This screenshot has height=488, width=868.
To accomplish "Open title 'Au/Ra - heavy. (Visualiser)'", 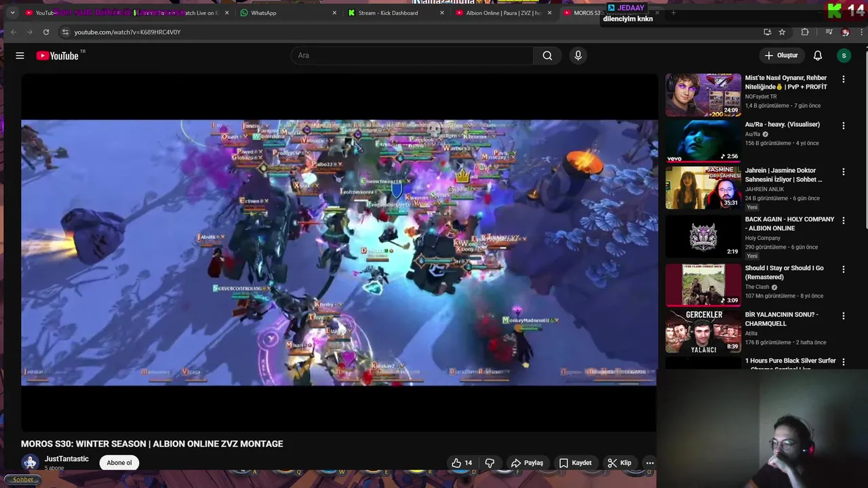I will 783,125.
